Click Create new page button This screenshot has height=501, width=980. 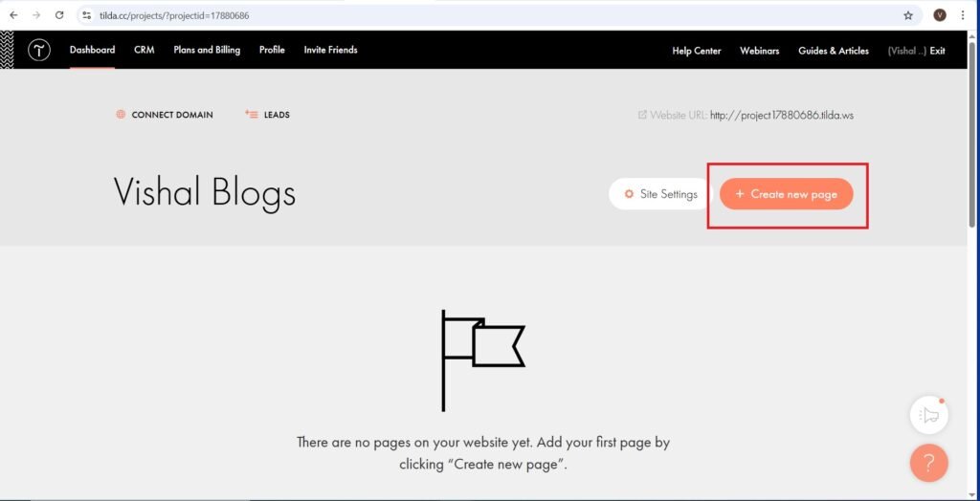pyautogui.click(x=786, y=194)
